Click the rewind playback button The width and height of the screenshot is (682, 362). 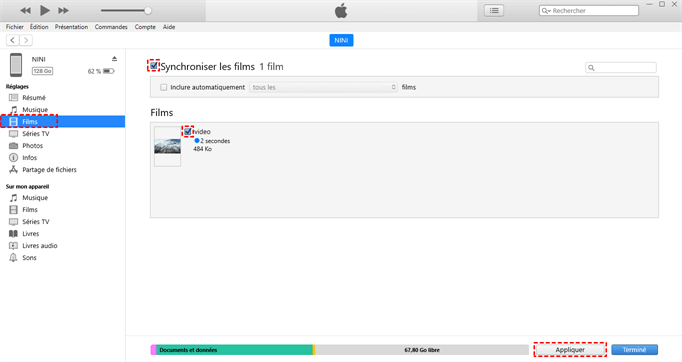pos(25,10)
